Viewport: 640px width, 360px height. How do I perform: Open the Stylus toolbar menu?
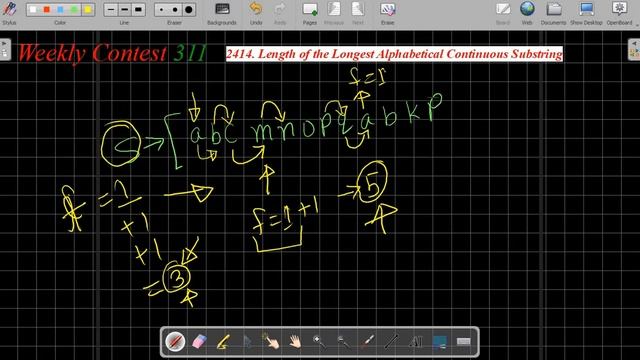(x=9, y=12)
